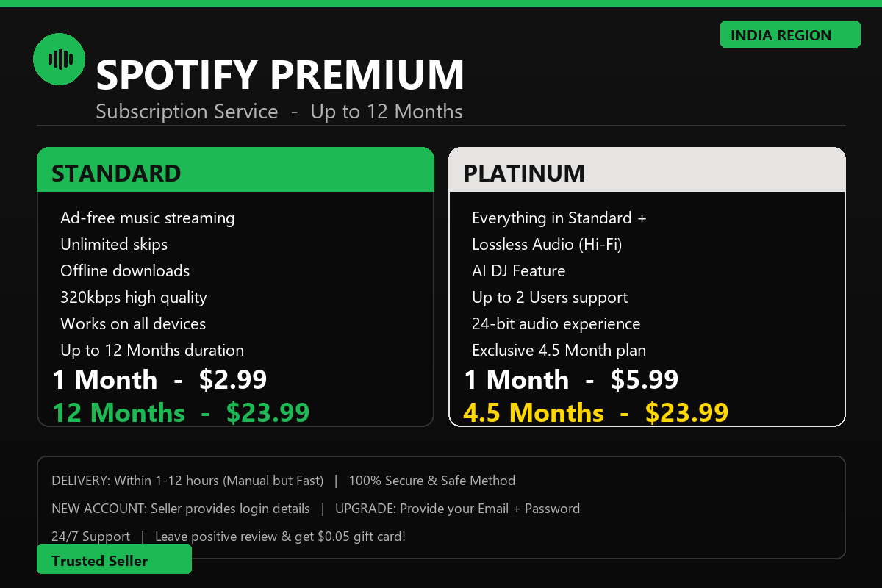Image resolution: width=882 pixels, height=588 pixels.
Task: Select the 12 Months $23.99 offer
Action: 181,412
